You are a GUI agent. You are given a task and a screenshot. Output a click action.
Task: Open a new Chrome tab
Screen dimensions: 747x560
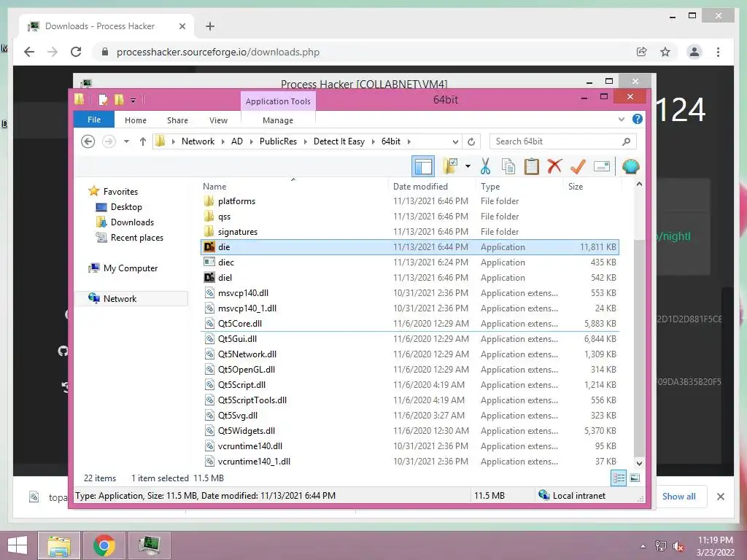pyautogui.click(x=210, y=26)
